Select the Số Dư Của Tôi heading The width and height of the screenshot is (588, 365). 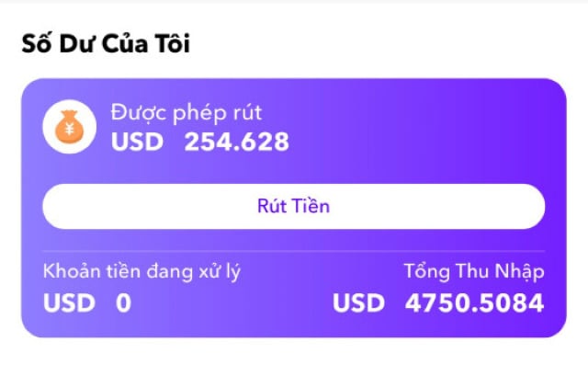(106, 43)
